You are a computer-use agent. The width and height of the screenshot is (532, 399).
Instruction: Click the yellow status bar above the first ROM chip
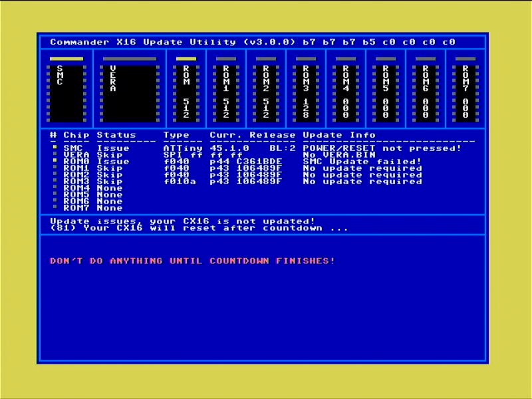click(186, 59)
